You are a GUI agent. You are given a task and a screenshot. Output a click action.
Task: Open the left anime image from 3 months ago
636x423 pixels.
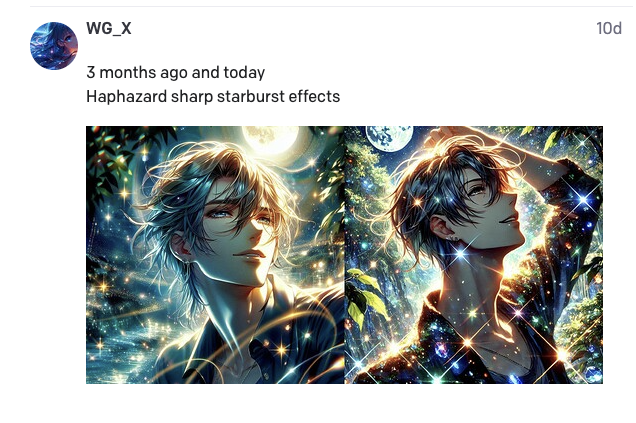(x=215, y=255)
